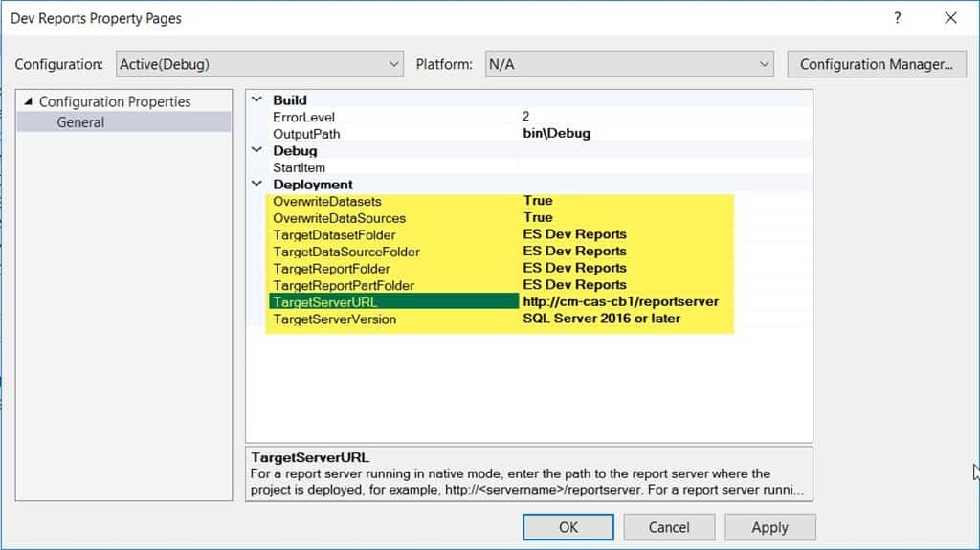Viewport: 980px width, 550px height.
Task: Collapse the Build section
Action: (256, 100)
